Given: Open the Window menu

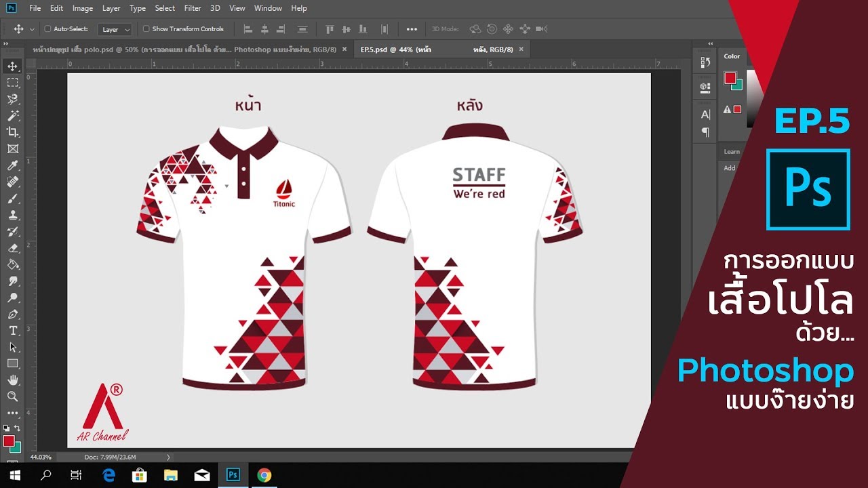Looking at the screenshot, I should tap(268, 8).
